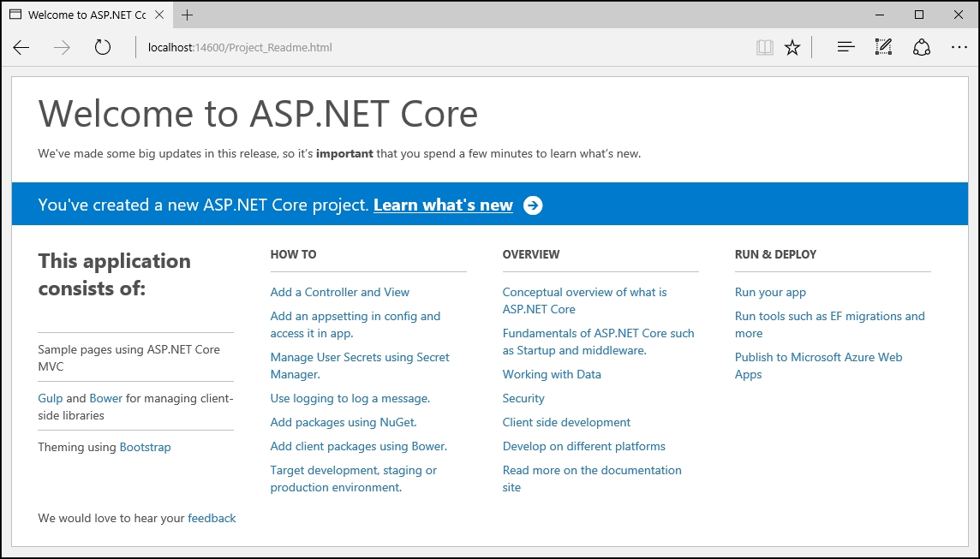The image size is (980, 559).
Task: Open Add a Controller and View link
Action: (x=339, y=292)
